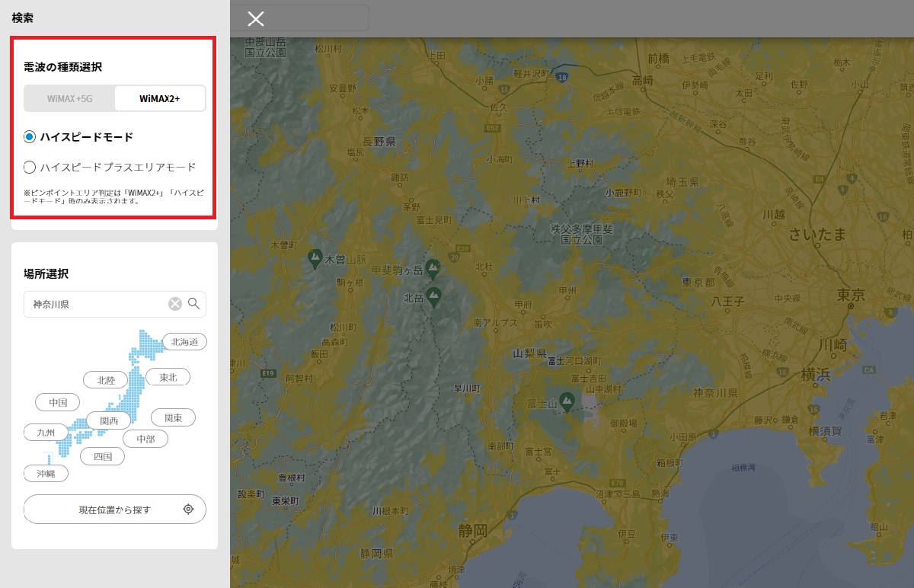The height and width of the screenshot is (588, 914).
Task: Click the 諏訪 label on the map
Action: click(399, 177)
